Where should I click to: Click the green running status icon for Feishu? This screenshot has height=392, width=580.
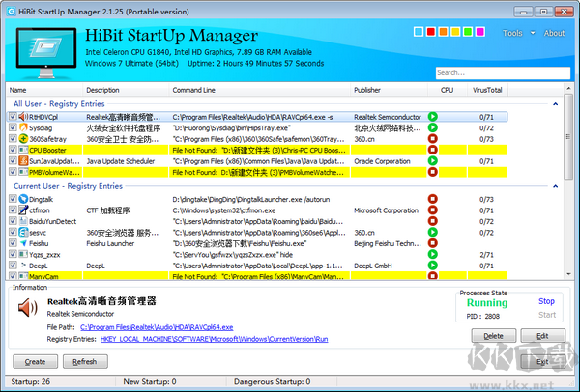[433, 244]
